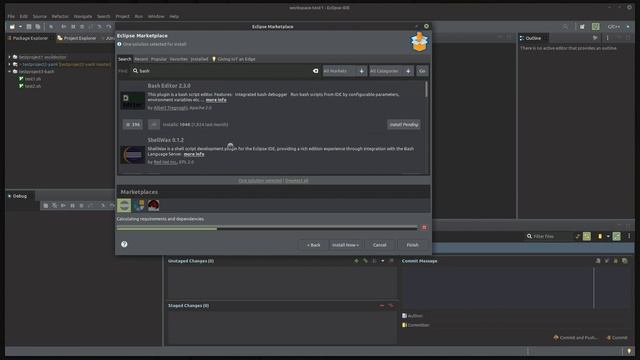Focus the Find search field containing bash
Viewport: 640px width, 360px height.
click(x=224, y=71)
